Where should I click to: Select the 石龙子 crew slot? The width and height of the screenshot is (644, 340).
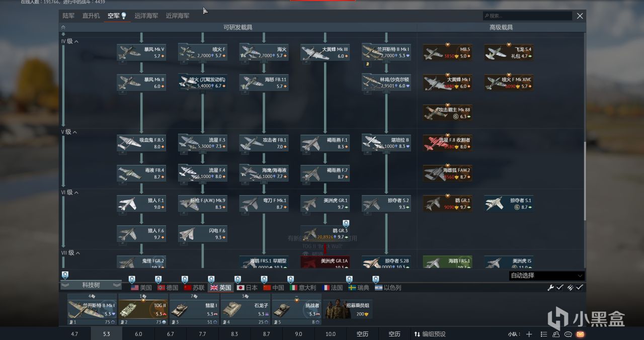pyautogui.click(x=246, y=310)
